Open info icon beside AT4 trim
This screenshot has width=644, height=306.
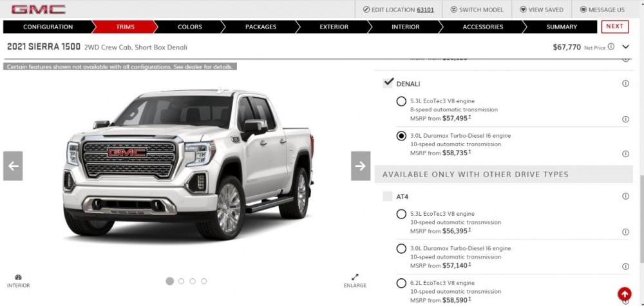click(x=625, y=196)
